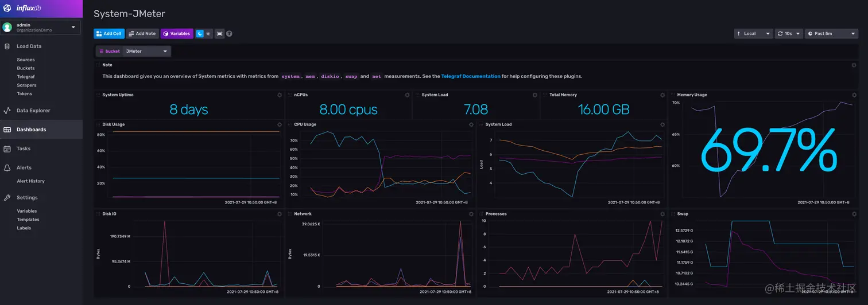Open gear menu on Network cell
This screenshot has width=868, height=305.
pyautogui.click(x=471, y=214)
